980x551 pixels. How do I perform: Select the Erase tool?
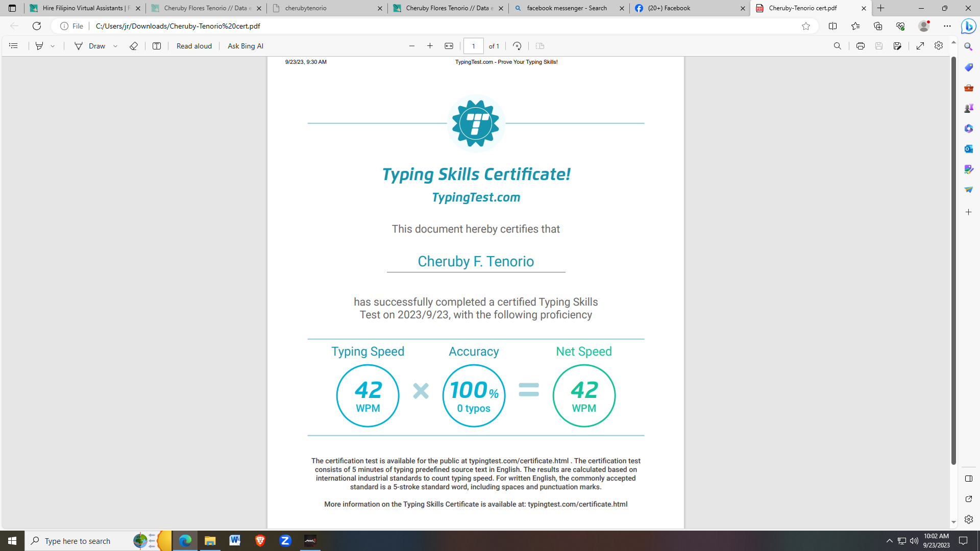[134, 46]
